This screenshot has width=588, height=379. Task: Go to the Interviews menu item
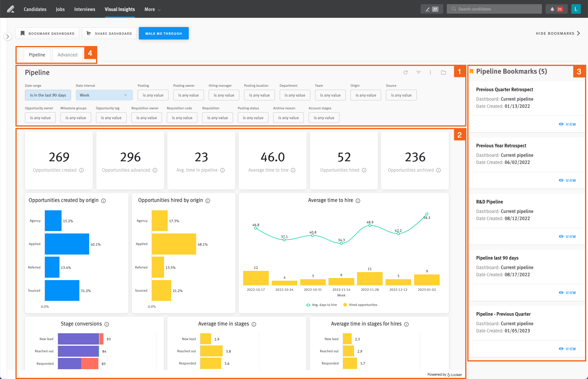click(84, 9)
